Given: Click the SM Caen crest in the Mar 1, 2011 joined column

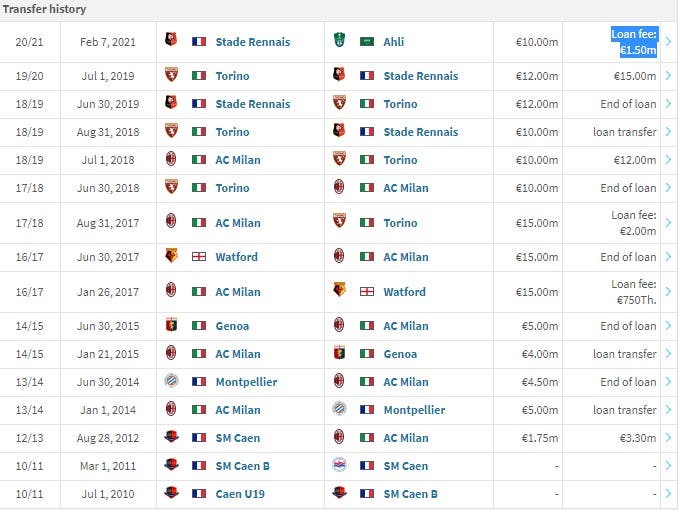Looking at the screenshot, I should (339, 465).
